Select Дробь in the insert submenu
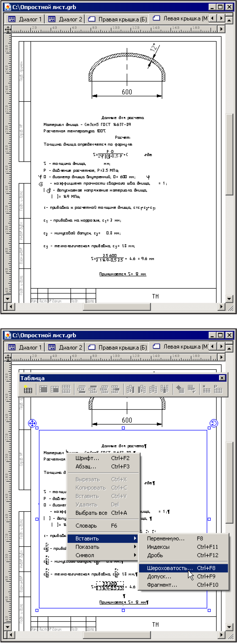Image resolution: width=237 pixels, height=644 pixels. point(183,555)
